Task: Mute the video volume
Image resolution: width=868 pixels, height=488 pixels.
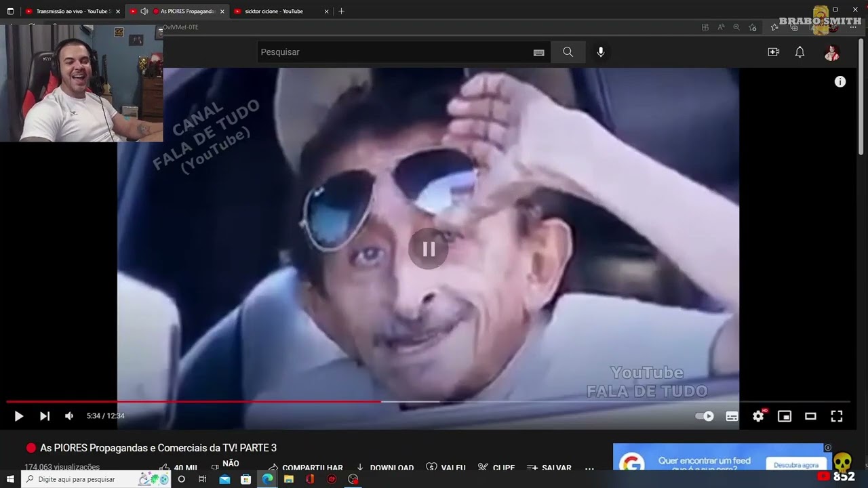Action: pyautogui.click(x=69, y=416)
